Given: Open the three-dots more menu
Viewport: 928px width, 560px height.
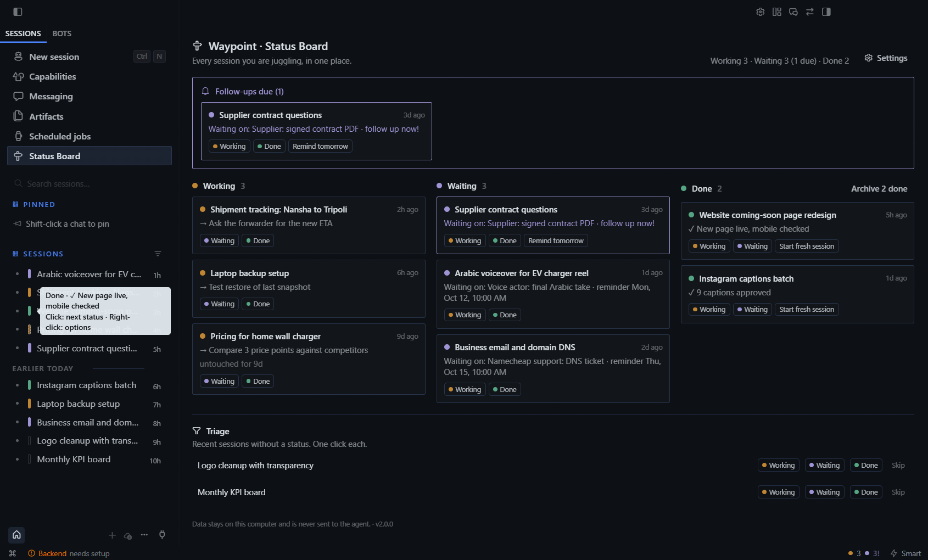Looking at the screenshot, I should coord(144,535).
